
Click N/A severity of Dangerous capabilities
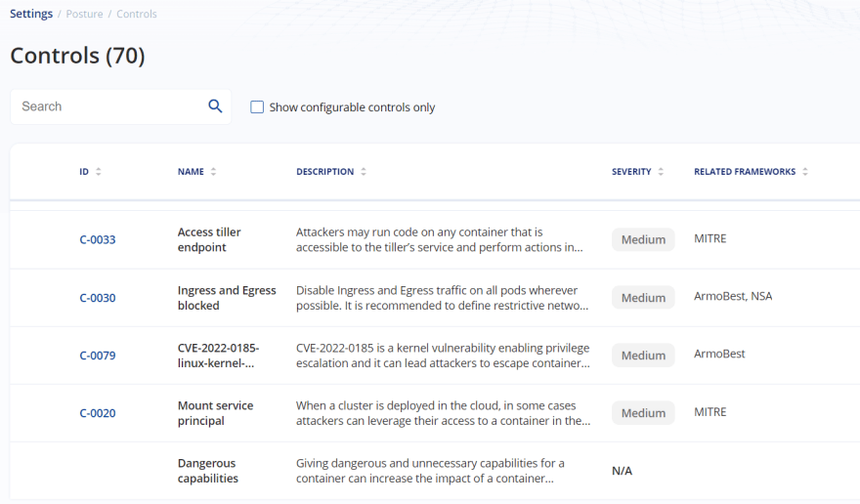coord(622,471)
